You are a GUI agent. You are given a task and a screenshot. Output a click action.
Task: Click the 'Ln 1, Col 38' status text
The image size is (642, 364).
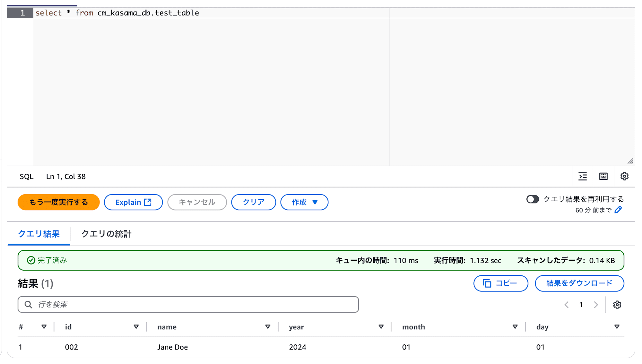tap(66, 177)
